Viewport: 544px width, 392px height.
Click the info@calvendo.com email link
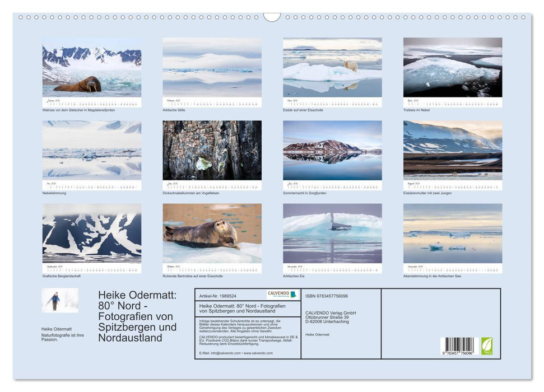pos(226,353)
